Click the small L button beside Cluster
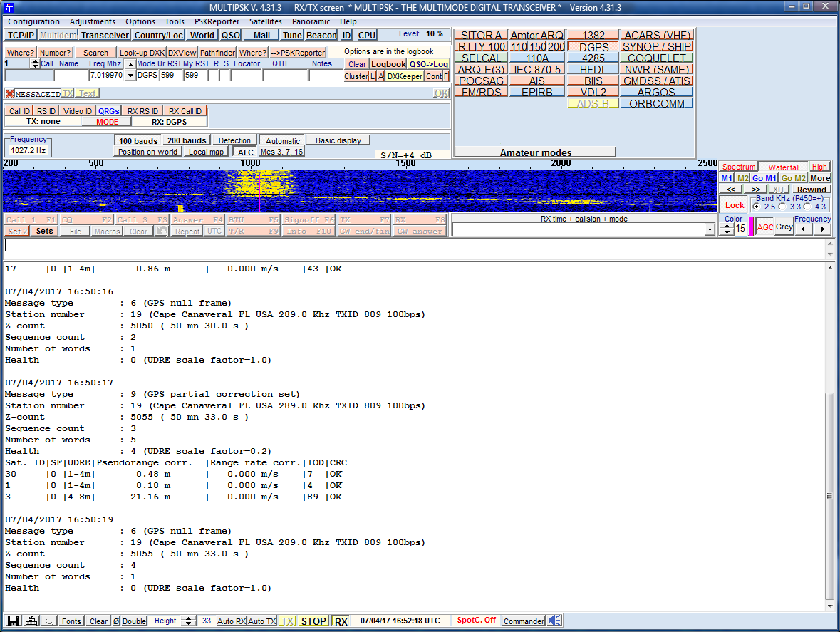The width and height of the screenshot is (840, 632). [373, 76]
